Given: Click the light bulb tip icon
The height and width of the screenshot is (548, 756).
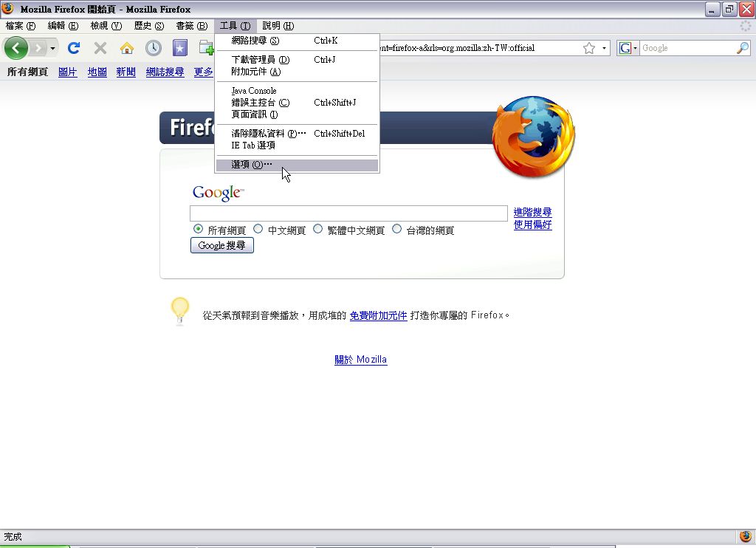Looking at the screenshot, I should click(180, 311).
